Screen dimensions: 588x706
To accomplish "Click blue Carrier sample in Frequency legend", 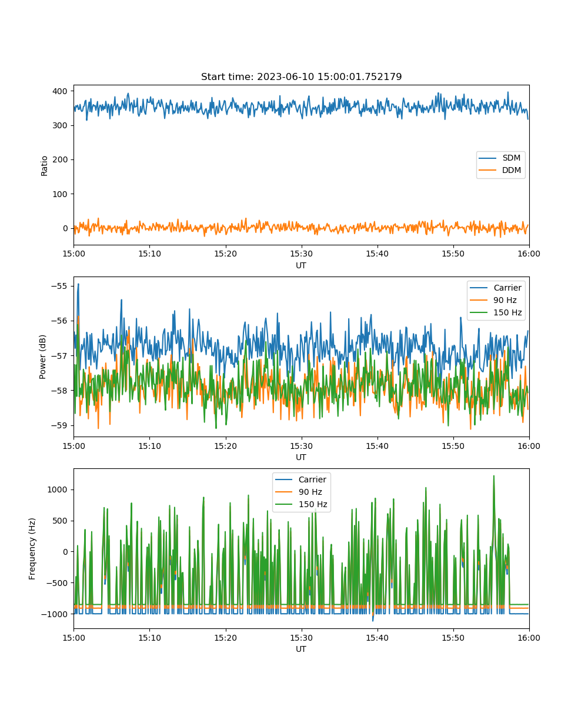I will click(285, 479).
